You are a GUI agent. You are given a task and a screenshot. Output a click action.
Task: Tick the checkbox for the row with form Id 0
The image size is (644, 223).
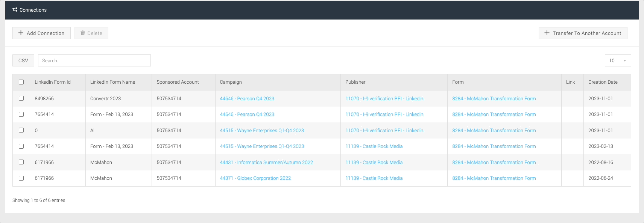(21, 130)
